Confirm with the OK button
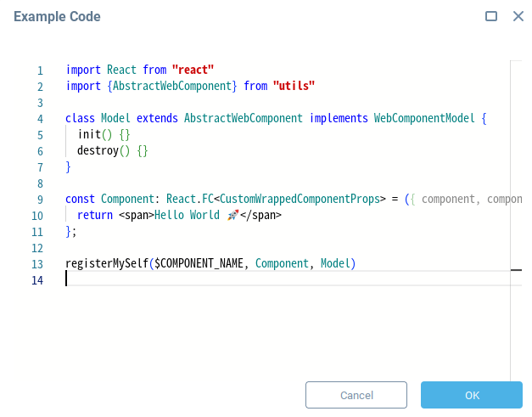Image resolution: width=532 pixels, height=417 pixels. [472, 395]
